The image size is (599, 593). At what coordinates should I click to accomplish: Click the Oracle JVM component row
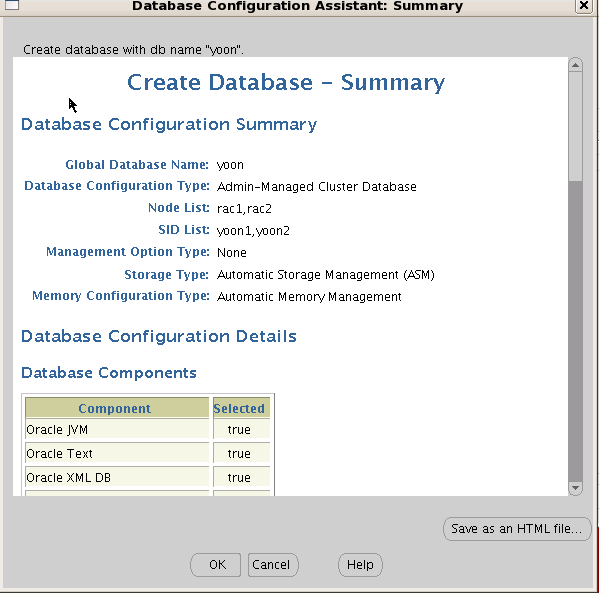(147, 430)
